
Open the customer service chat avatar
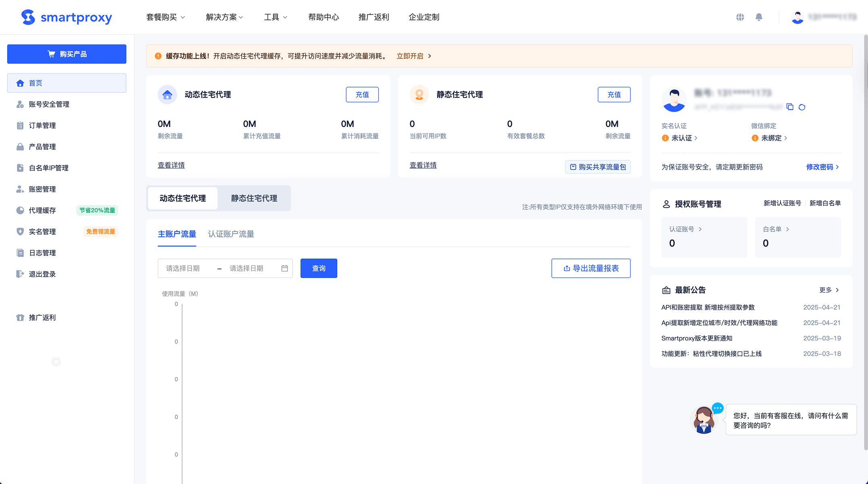704,420
